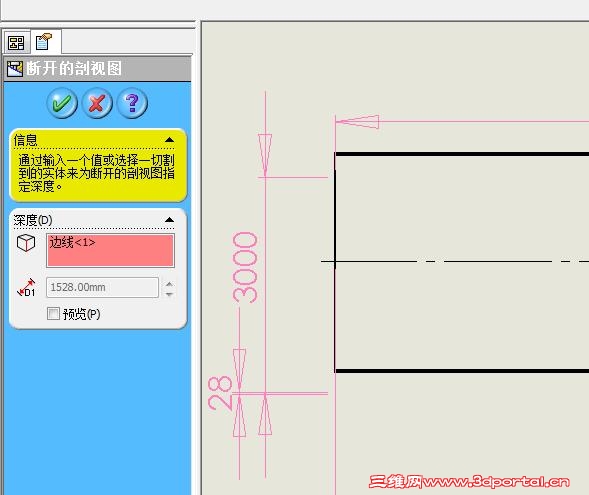Open help via the question mark button
Viewport: 589px width, 495px height.
click(x=132, y=103)
